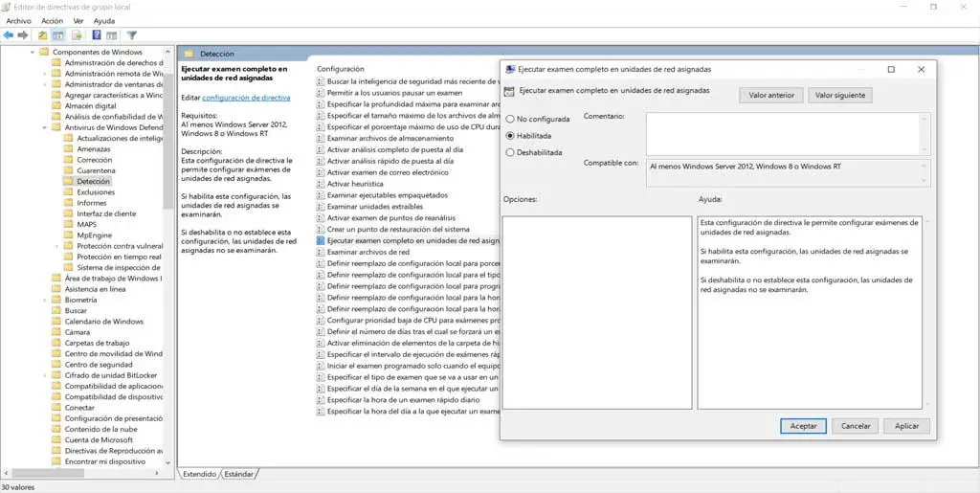Image resolution: width=980 pixels, height=493 pixels.
Task: Open the Ayuda menu
Action: click(x=104, y=21)
